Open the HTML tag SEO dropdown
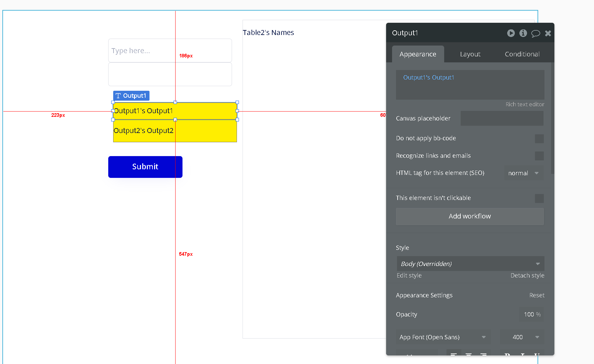 click(523, 173)
